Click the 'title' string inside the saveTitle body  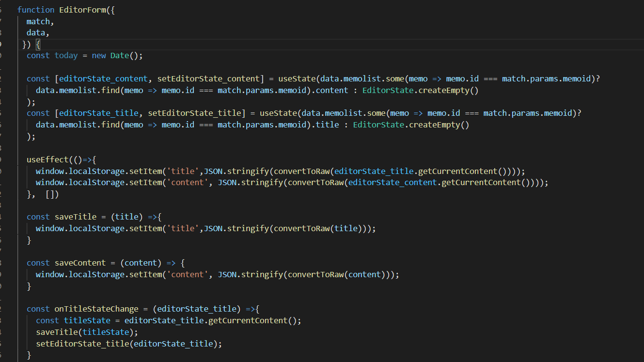[183, 229]
